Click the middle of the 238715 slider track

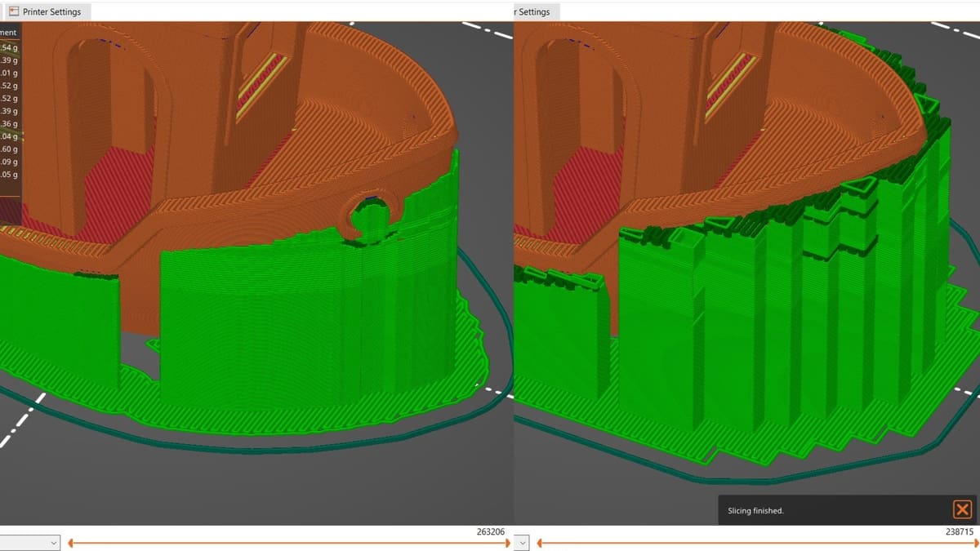[x=755, y=542]
